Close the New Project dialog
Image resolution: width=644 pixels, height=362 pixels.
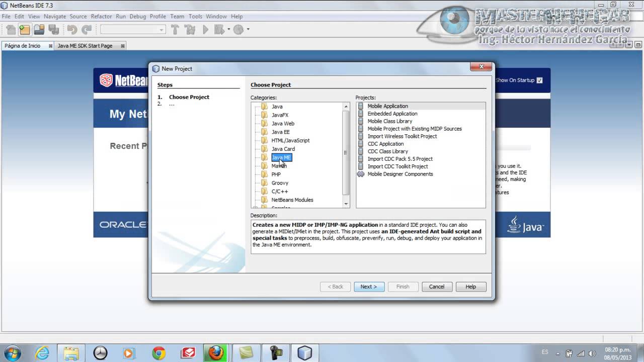[481, 67]
